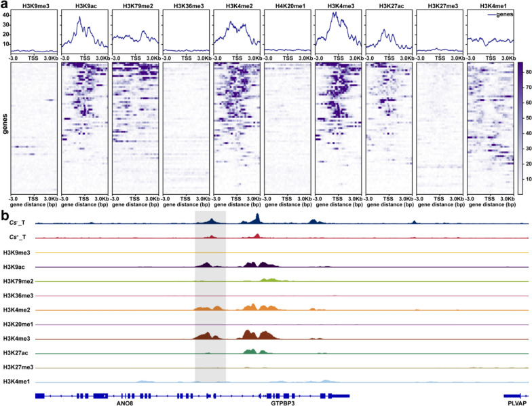This screenshot has width=532, height=406.
Task: Click the H3K79me2 title above its profile plot
Action: [138, 6]
